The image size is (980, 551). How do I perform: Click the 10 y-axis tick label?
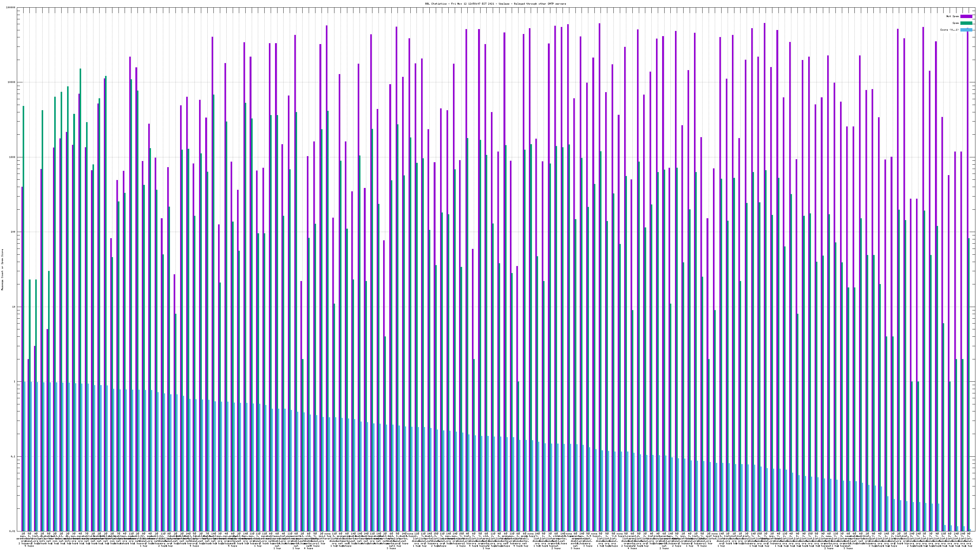point(14,307)
